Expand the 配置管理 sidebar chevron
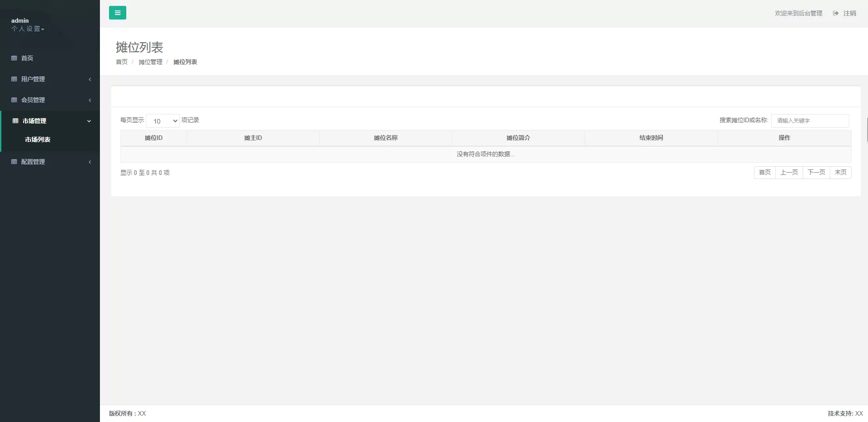The width and height of the screenshot is (868, 422). (90, 162)
